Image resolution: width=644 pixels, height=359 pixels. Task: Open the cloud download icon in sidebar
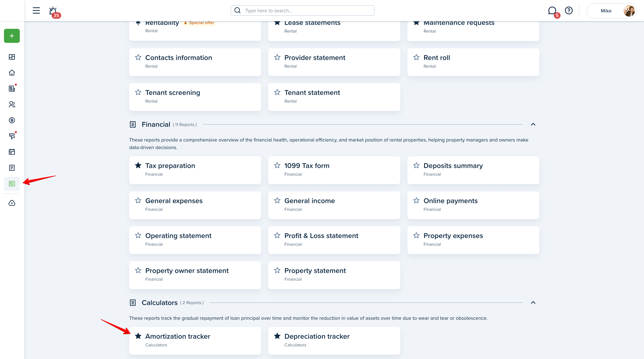(x=12, y=203)
